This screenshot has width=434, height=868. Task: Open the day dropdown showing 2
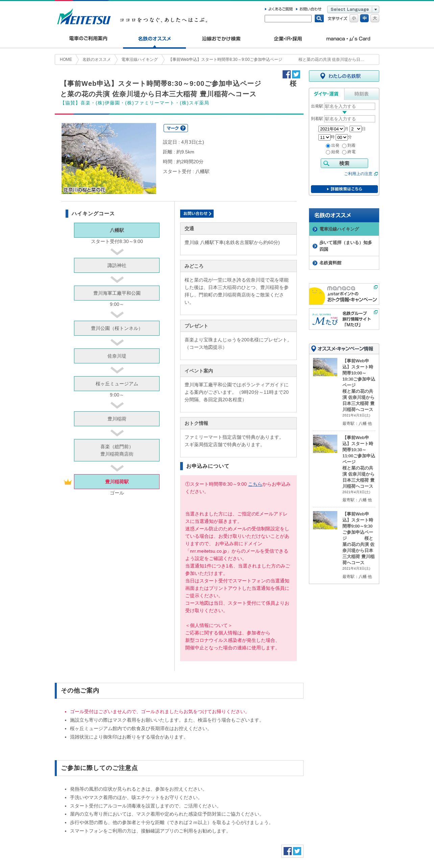[356, 129]
